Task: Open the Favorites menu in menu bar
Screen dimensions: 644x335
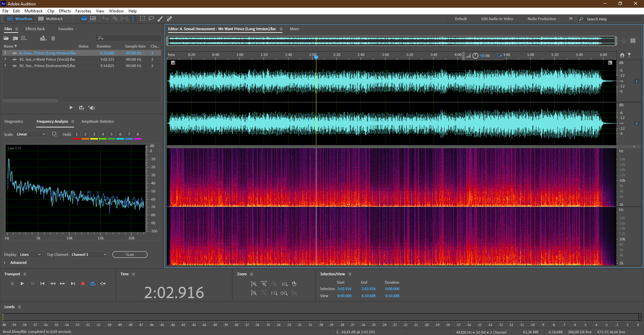Action: (83, 11)
